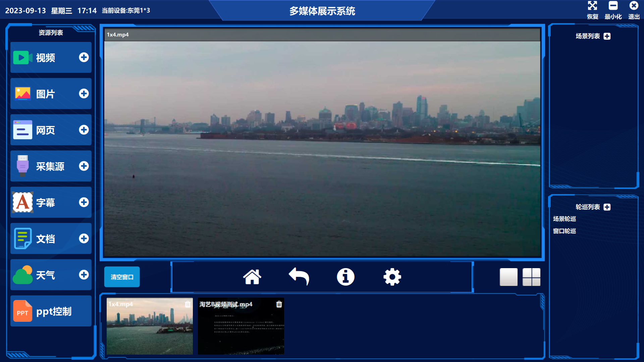
Task: Click the 清空窗口 button
Action: point(122,277)
